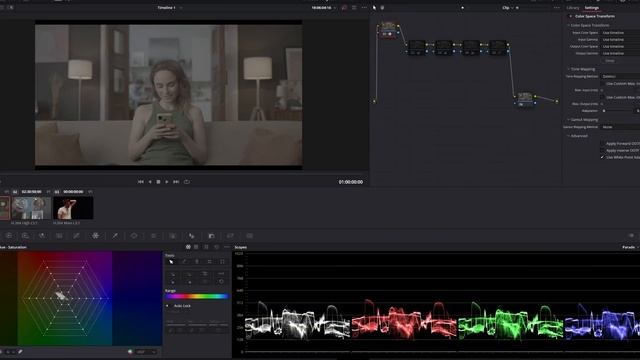The image size is (640, 360).
Task: Play the clip in reverse
Action: click(150, 182)
